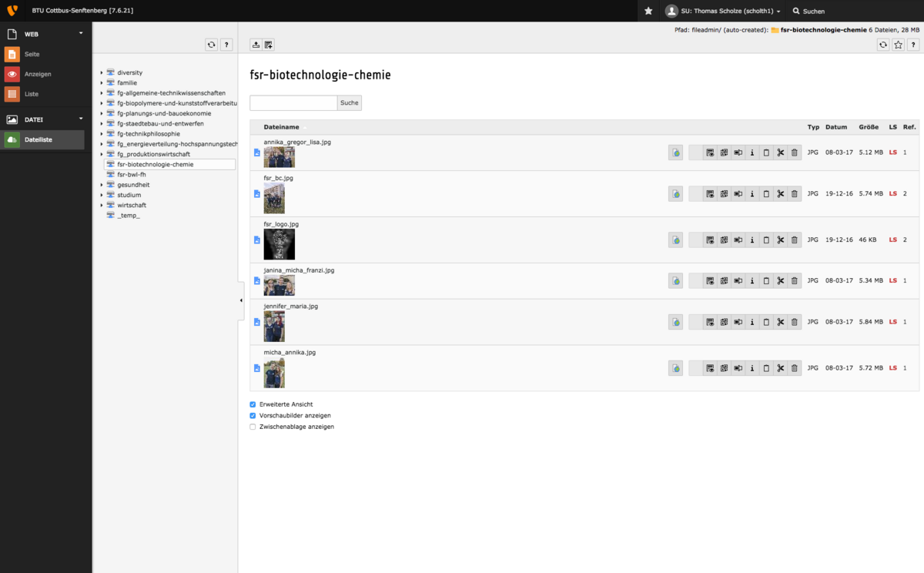This screenshot has height=573, width=924.
Task: Uncheck the Erweiterte Ansicht checkbox
Action: [253, 404]
